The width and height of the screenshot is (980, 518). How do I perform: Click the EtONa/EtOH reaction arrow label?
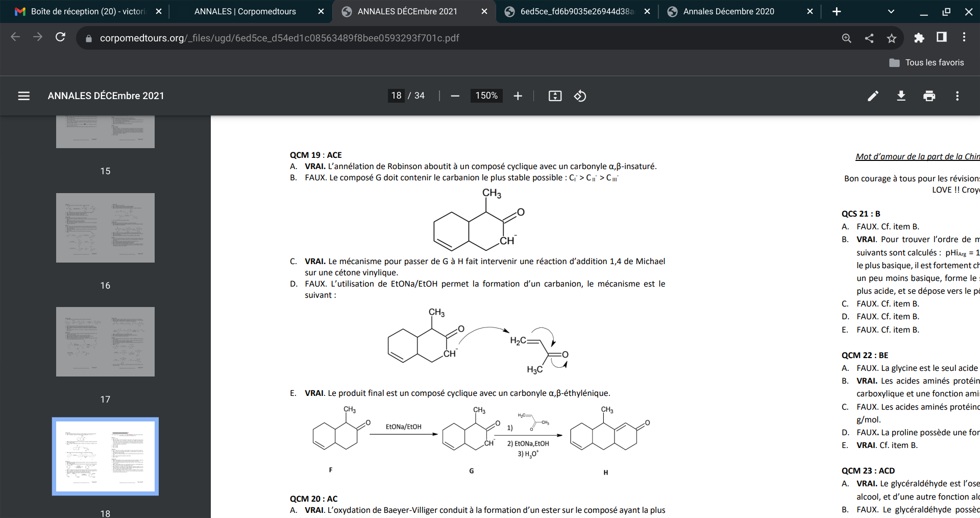[403, 427]
